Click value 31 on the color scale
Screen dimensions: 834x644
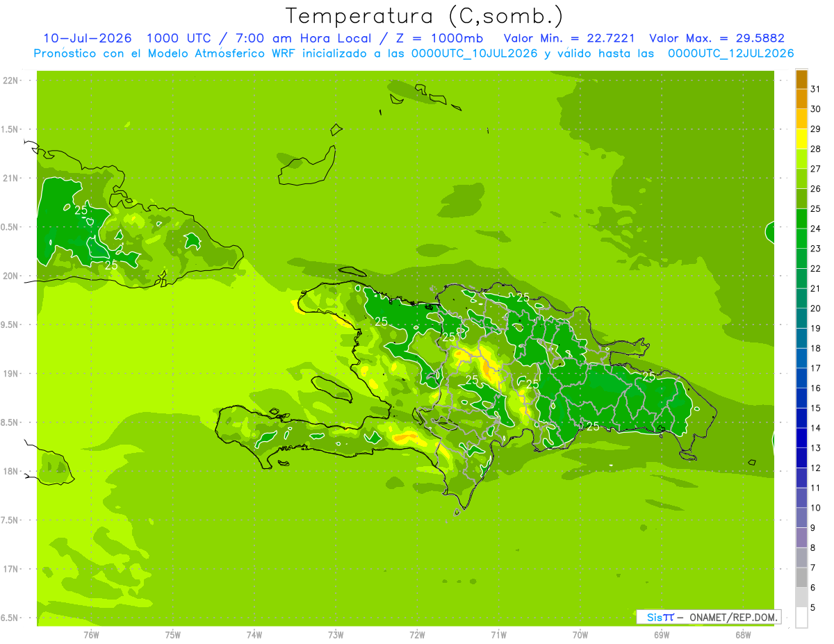click(816, 89)
